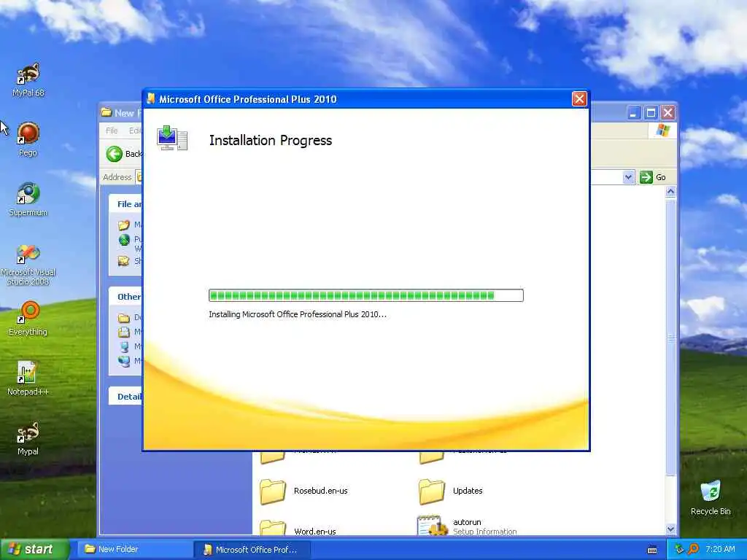747x560 pixels.
Task: Switch to New Folder taskbar button
Action: [134, 550]
